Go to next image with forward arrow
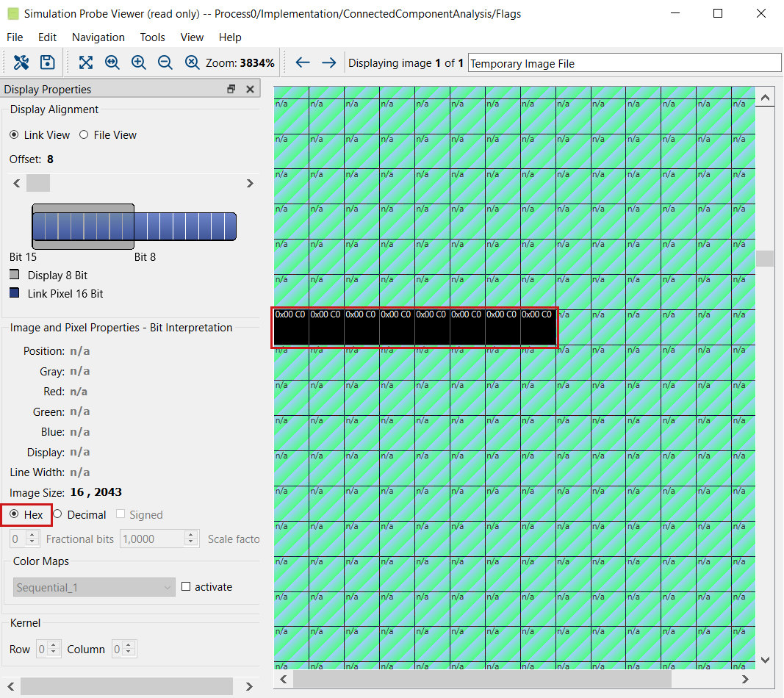Viewport: 784px width, 698px height. click(328, 62)
